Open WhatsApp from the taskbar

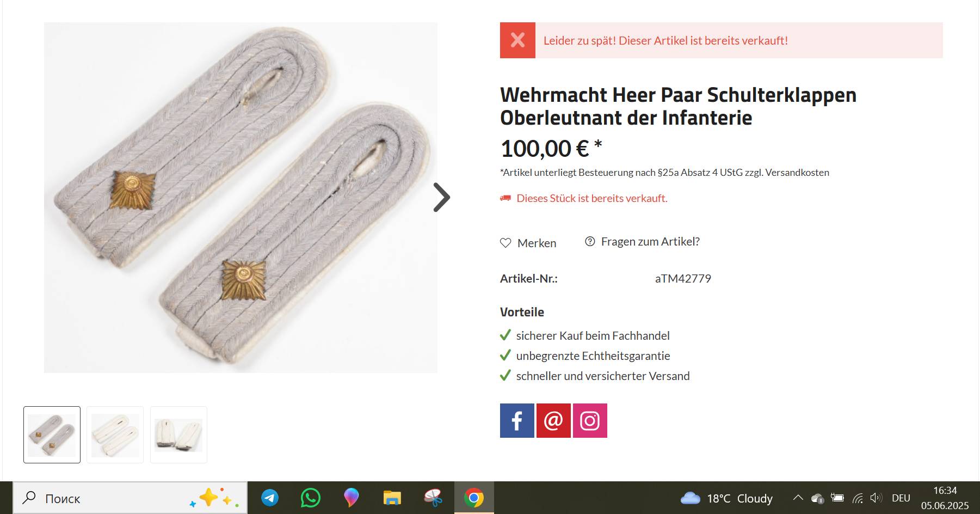311,498
